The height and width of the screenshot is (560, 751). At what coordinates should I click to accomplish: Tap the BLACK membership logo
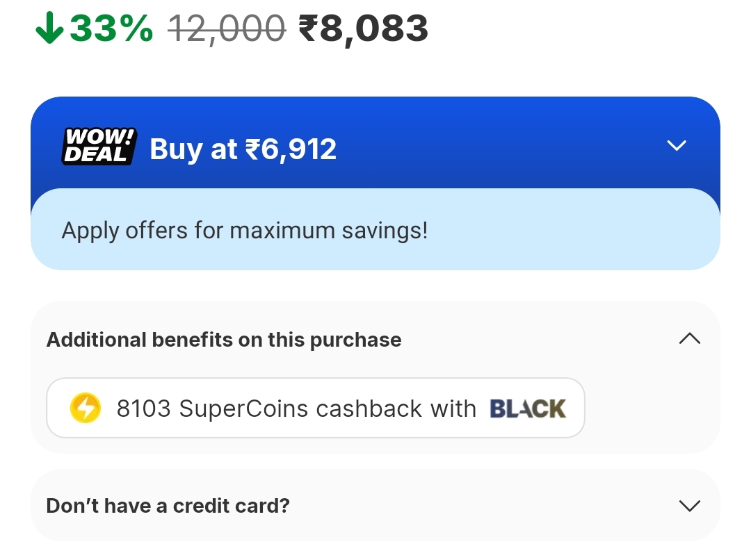[528, 408]
